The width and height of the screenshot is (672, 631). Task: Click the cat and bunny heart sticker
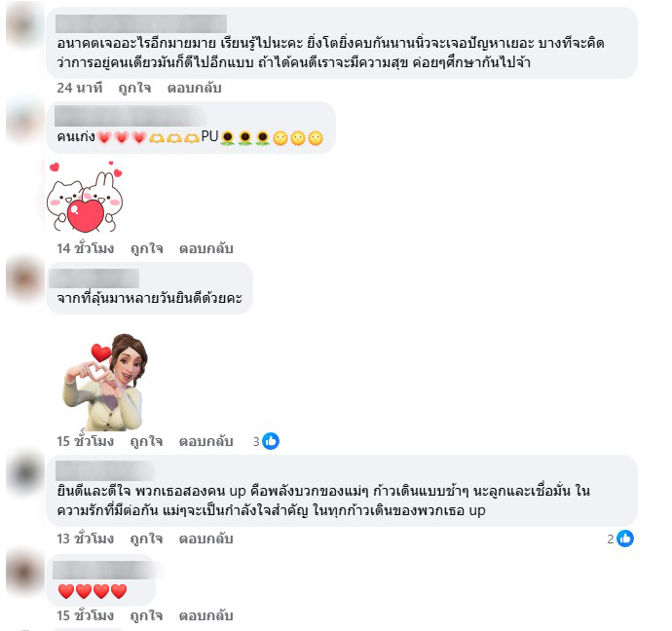pos(86,197)
